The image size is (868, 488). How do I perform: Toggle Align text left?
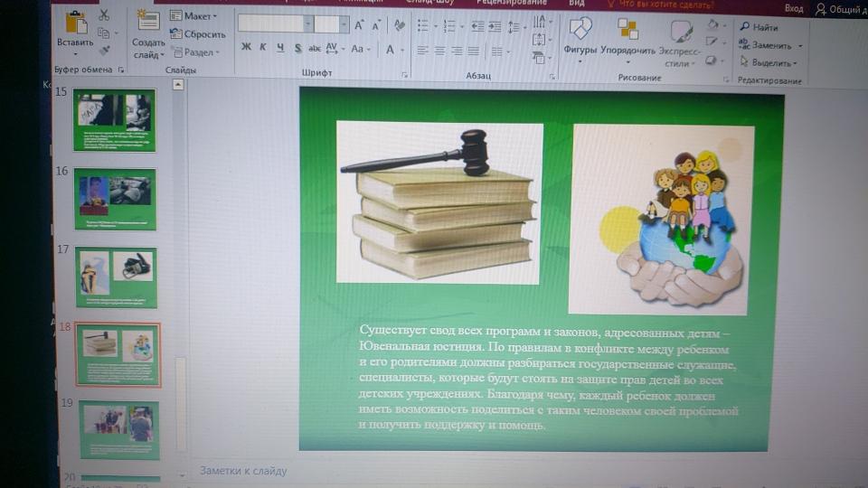[422, 51]
